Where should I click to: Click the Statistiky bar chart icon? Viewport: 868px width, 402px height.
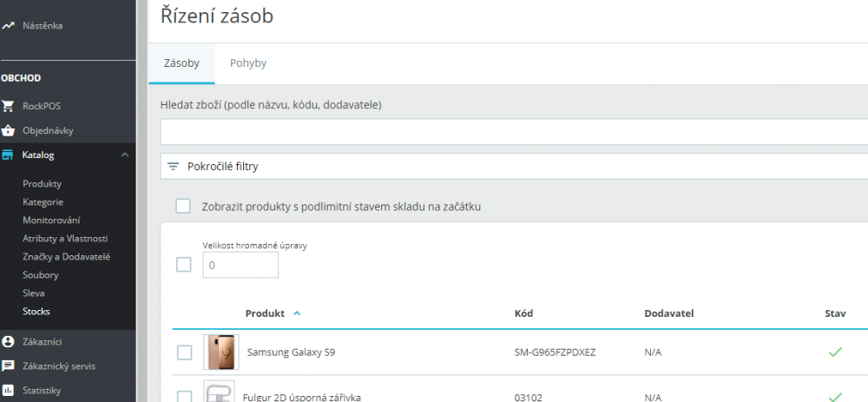coord(8,390)
